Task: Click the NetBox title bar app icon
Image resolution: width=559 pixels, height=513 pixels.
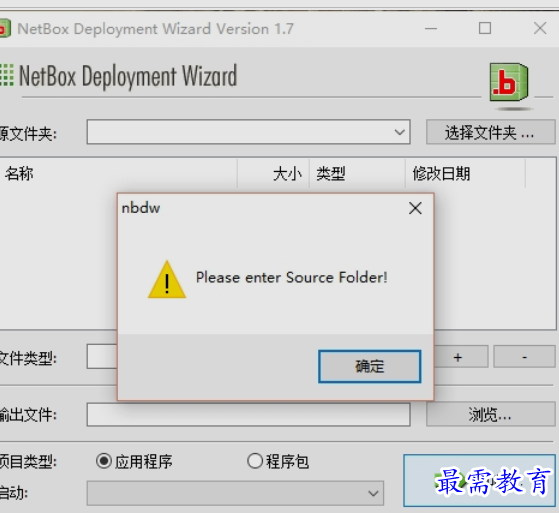Action: coord(5,29)
